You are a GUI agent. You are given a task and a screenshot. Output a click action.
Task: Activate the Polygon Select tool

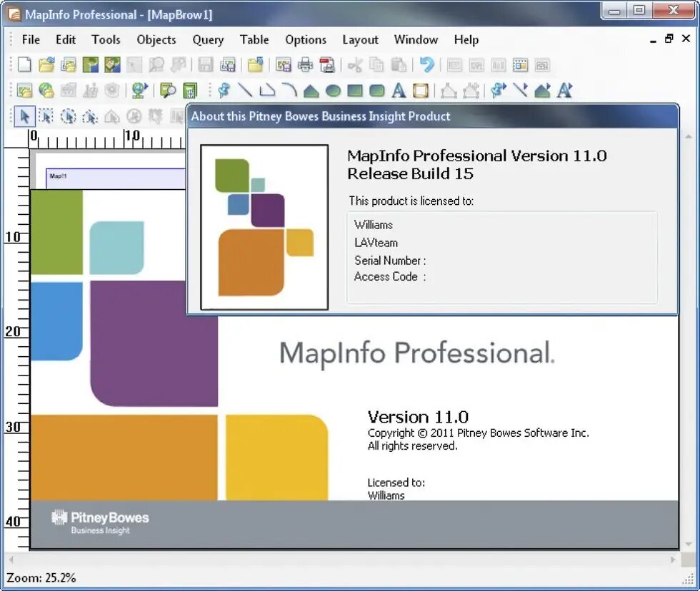(x=90, y=117)
